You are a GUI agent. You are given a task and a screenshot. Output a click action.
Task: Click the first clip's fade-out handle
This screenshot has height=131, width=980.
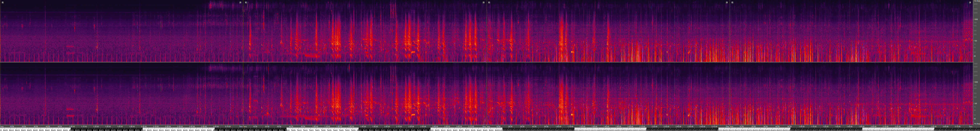[x=241, y=2]
